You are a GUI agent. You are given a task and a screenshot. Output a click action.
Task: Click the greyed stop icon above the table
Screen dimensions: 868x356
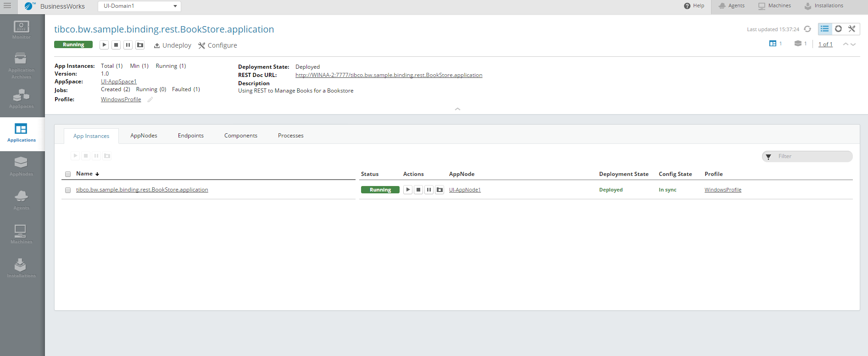pyautogui.click(x=86, y=156)
